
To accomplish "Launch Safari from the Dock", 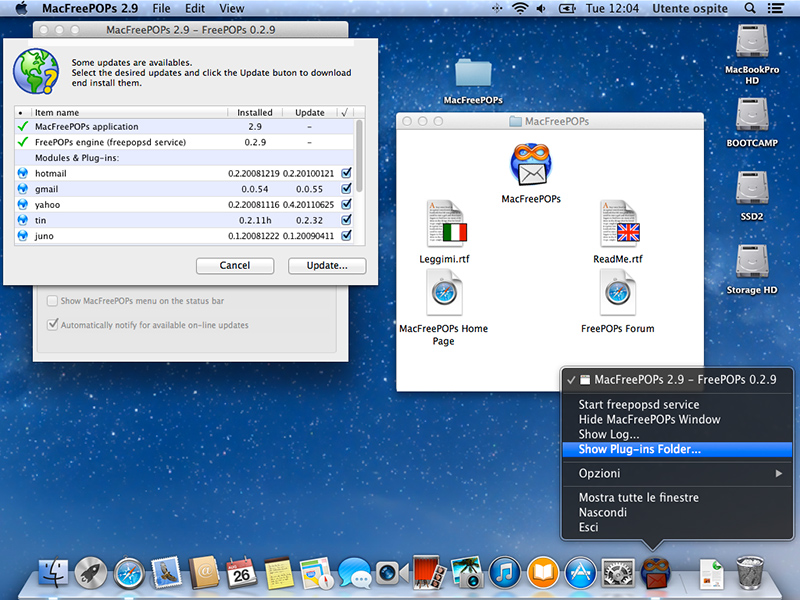I will pos(129,573).
